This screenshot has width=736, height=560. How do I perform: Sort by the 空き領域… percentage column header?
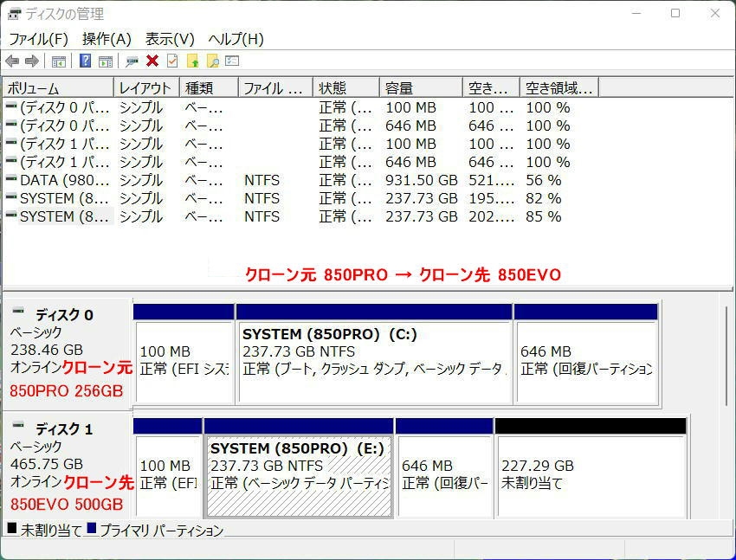[559, 87]
